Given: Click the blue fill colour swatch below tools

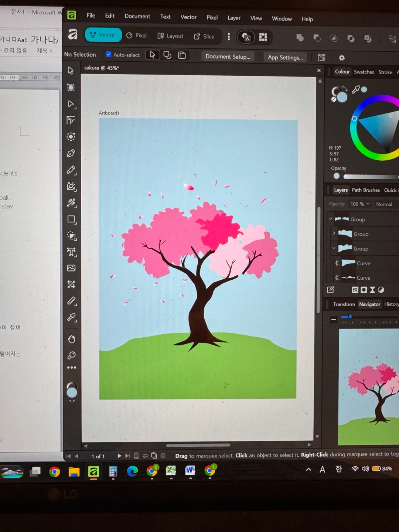Looking at the screenshot, I should 72,392.
